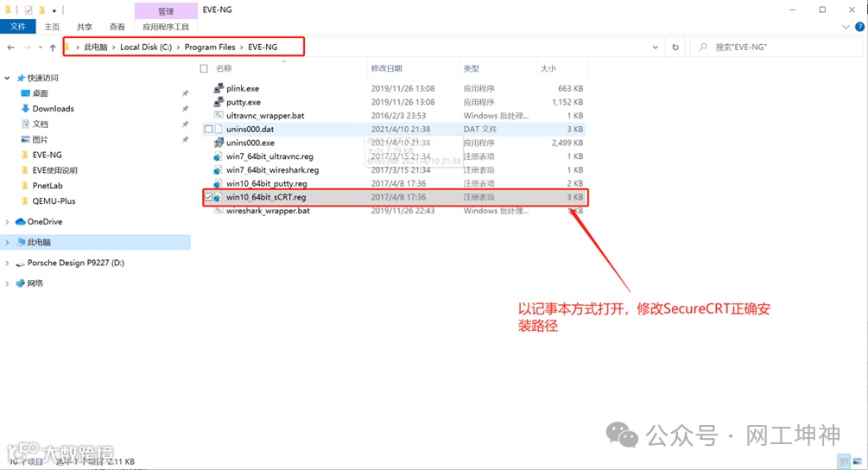Viewport: 868px width, 470px height.
Task: Check the unins000.dat row checkbox
Action: 209,129
